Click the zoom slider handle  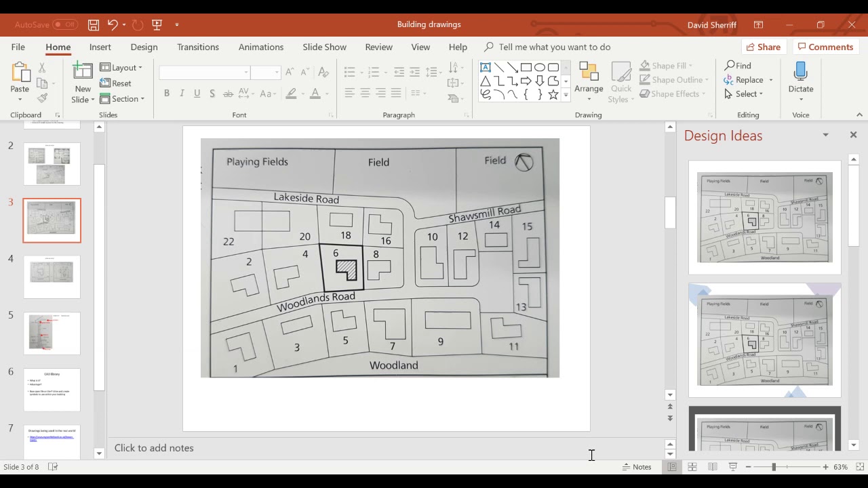774,467
